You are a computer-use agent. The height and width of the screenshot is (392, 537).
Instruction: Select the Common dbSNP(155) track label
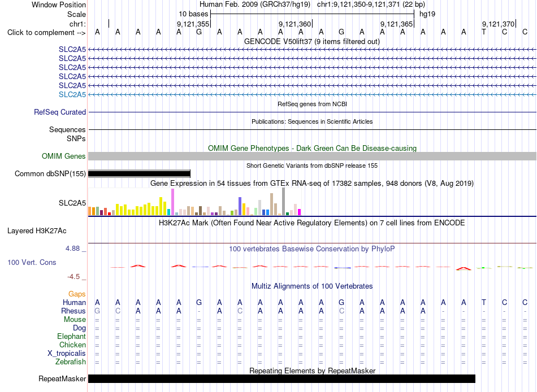(x=50, y=173)
